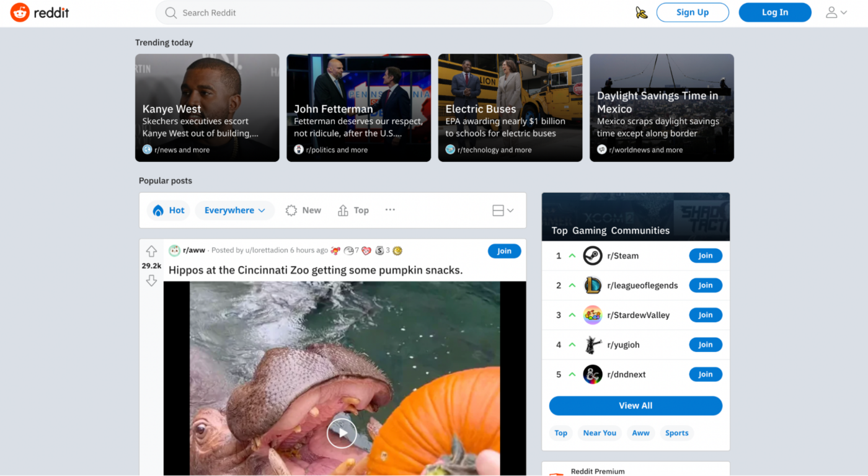Screen dimensions: 868x476
Task: Expand the user account dropdown
Action: click(x=836, y=12)
